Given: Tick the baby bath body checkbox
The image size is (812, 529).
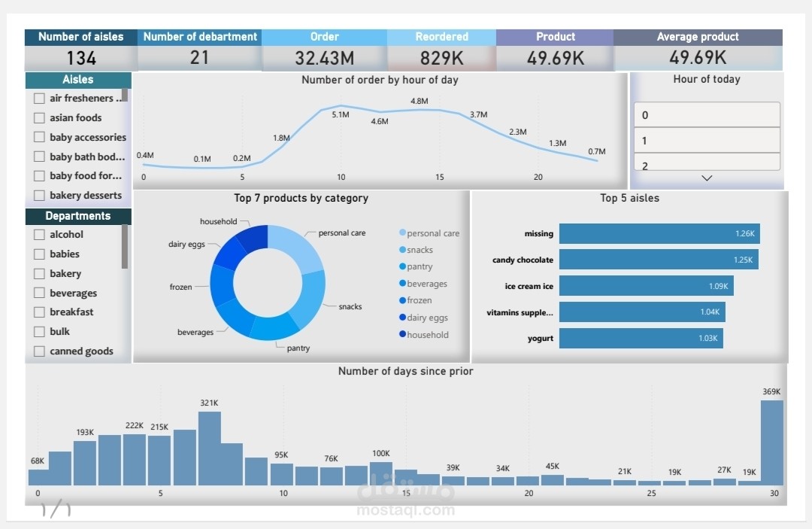Looking at the screenshot, I should tap(39, 157).
